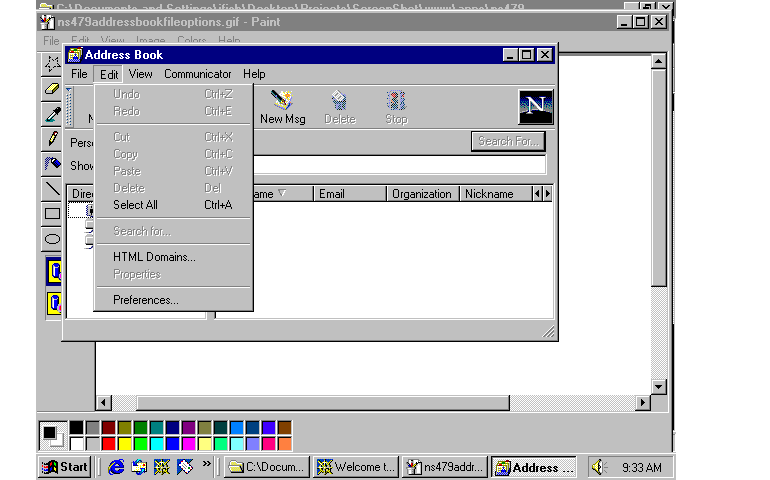Choose HTML Domains... from Edit menu
The width and height of the screenshot is (770, 480).
pos(173,257)
